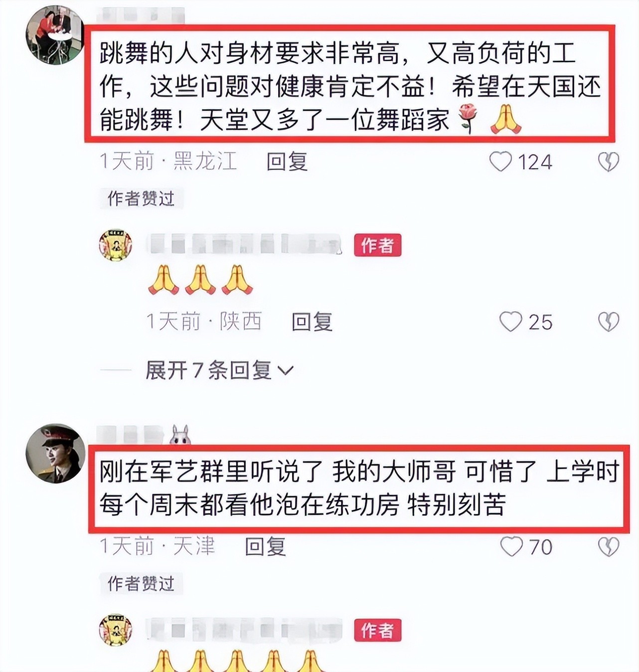The height and width of the screenshot is (672, 639).
Task: Reply to the Heilongjiang comment via 回复
Action: click(x=287, y=162)
